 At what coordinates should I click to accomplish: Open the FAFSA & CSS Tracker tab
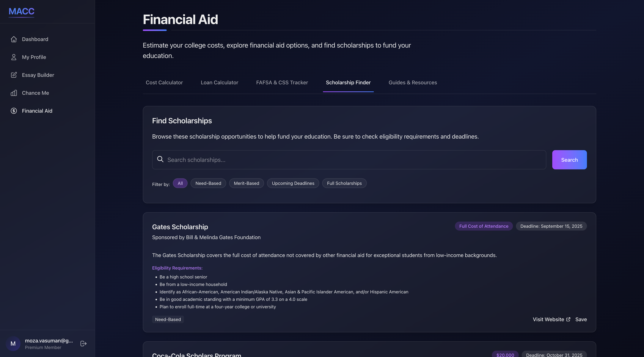tap(282, 83)
